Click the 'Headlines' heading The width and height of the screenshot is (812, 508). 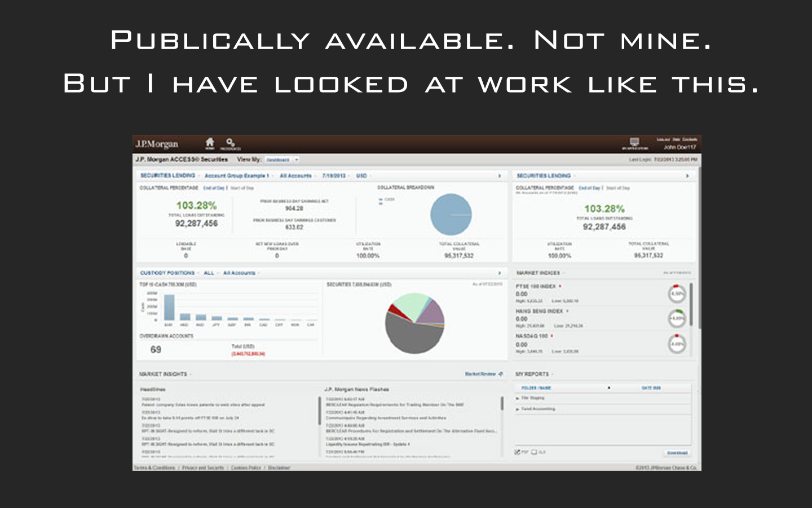(x=153, y=389)
